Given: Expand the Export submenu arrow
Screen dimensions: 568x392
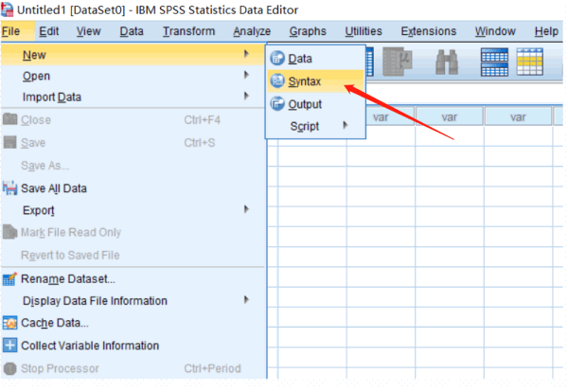Looking at the screenshot, I should 246,209.
